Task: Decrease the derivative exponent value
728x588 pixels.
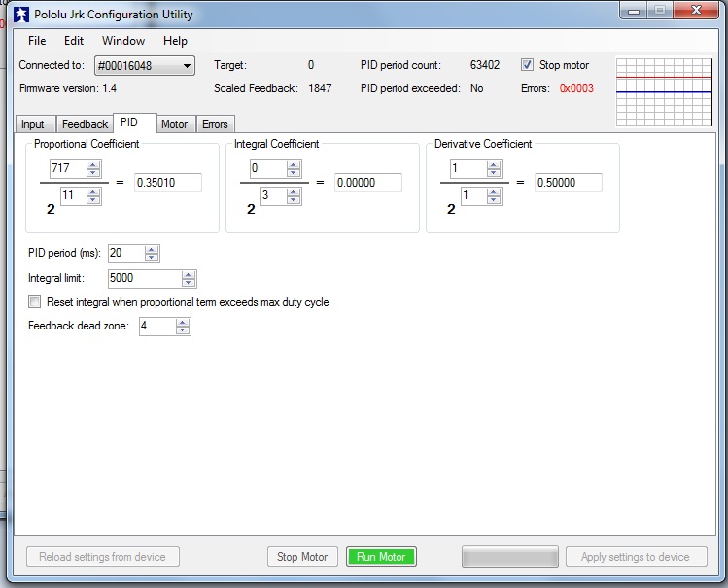Action: tap(494, 199)
